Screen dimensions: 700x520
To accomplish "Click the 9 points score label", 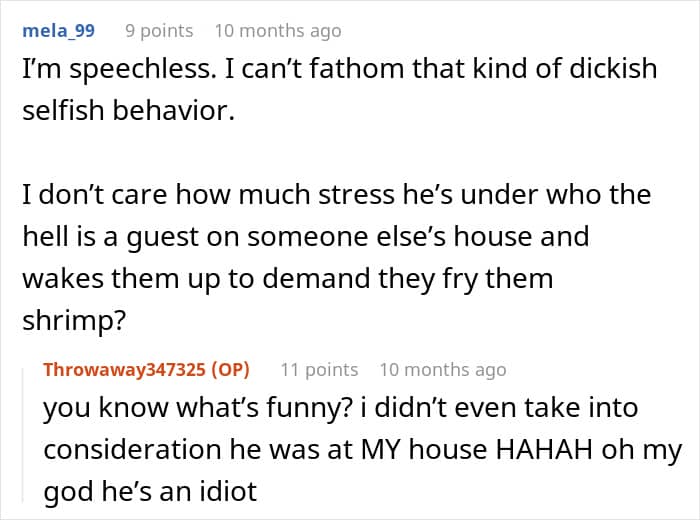I will (x=159, y=31).
